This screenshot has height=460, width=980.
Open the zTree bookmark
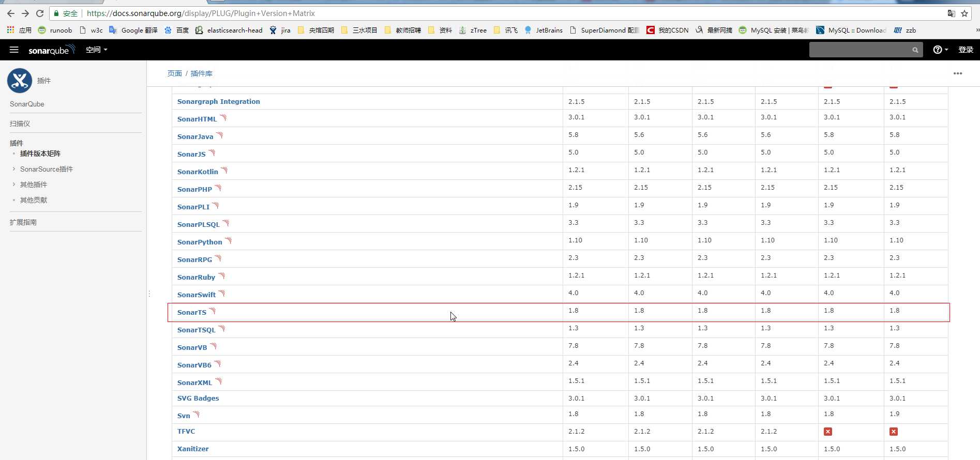click(473, 30)
